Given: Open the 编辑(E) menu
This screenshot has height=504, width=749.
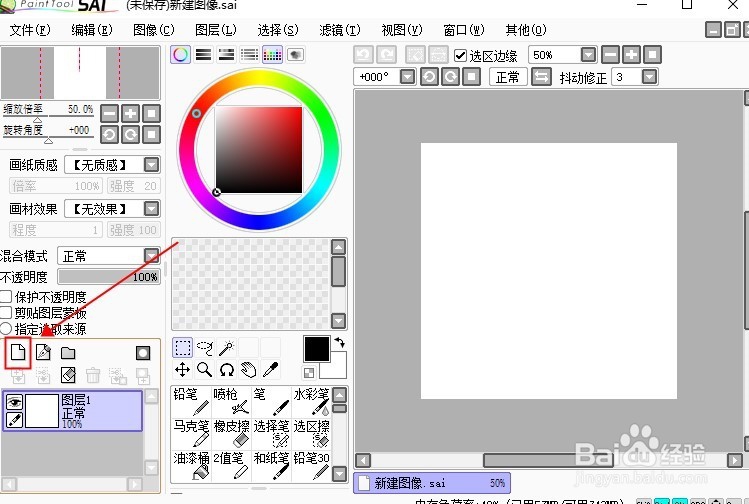Looking at the screenshot, I should (92, 30).
